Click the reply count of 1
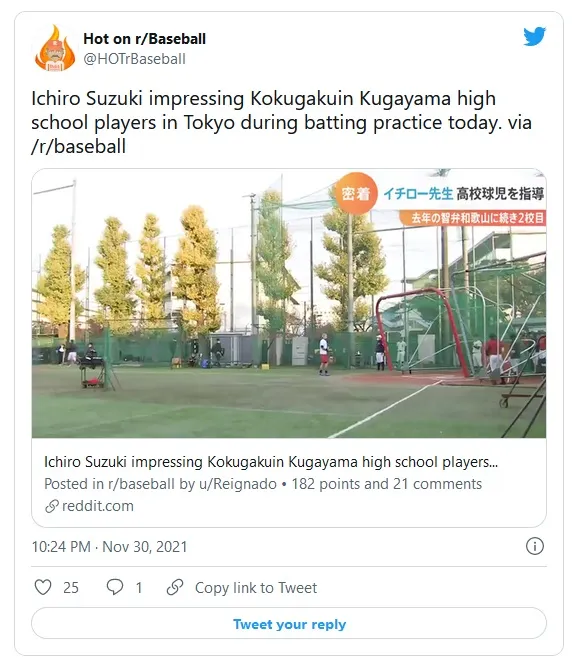 (x=138, y=587)
